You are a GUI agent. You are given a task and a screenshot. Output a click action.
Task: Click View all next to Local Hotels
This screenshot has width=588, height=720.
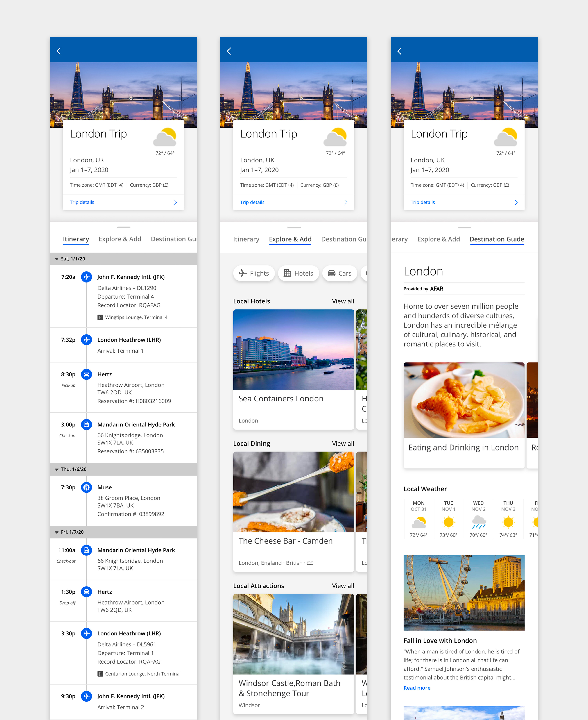point(343,301)
